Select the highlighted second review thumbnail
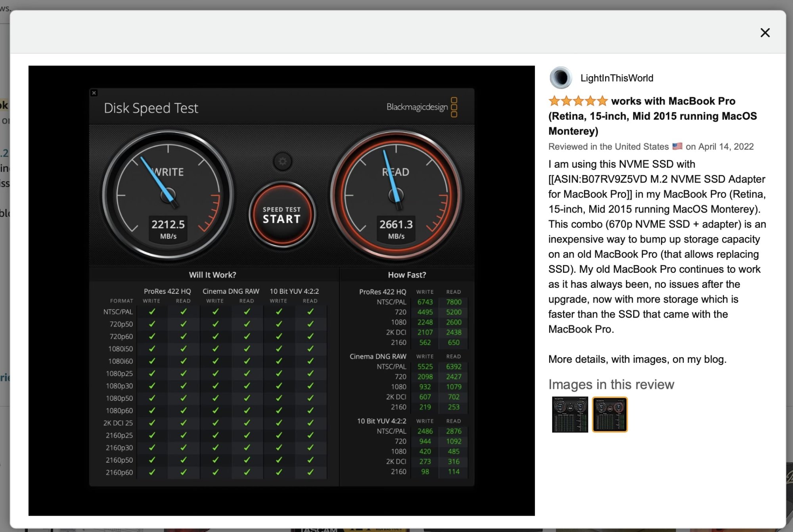 (609, 414)
